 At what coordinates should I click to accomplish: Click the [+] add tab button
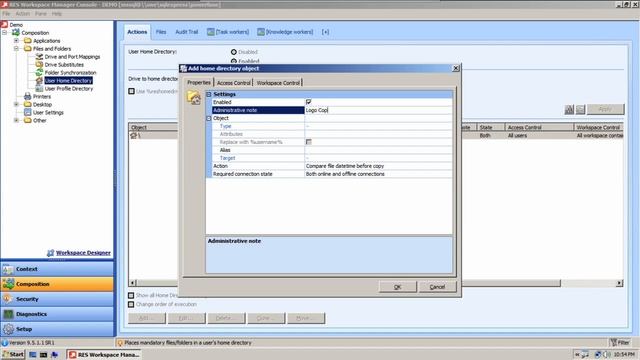pos(325,32)
